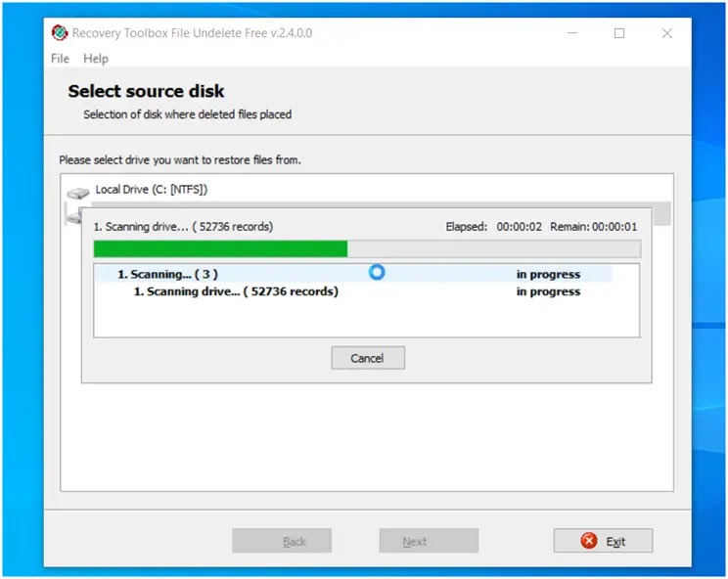728x579 pixels.
Task: Open the Help menu
Action: point(96,59)
